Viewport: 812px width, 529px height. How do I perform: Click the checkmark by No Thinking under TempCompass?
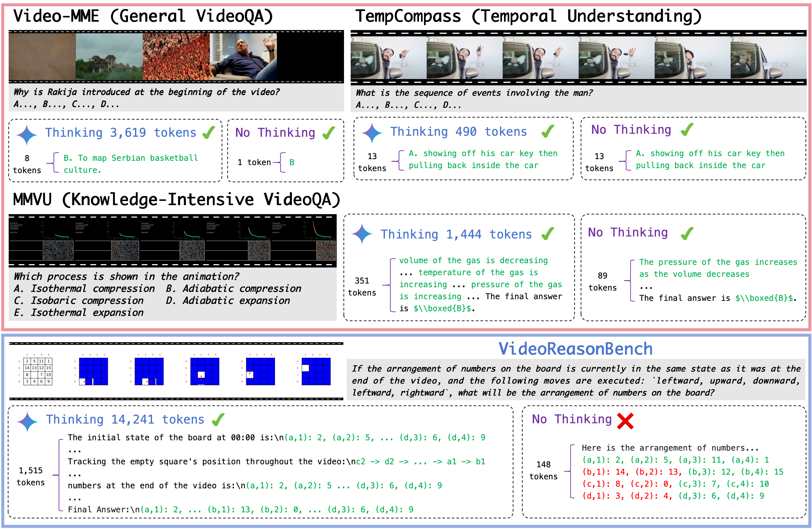687,130
